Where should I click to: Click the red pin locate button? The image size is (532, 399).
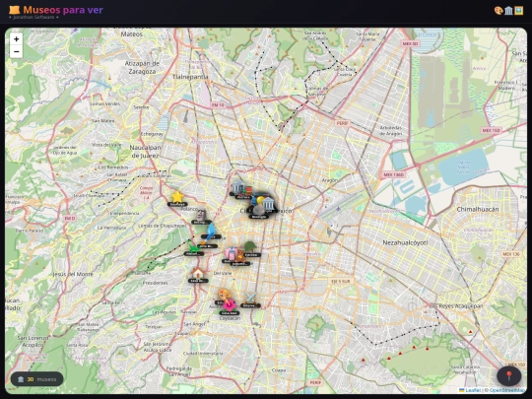(x=509, y=376)
